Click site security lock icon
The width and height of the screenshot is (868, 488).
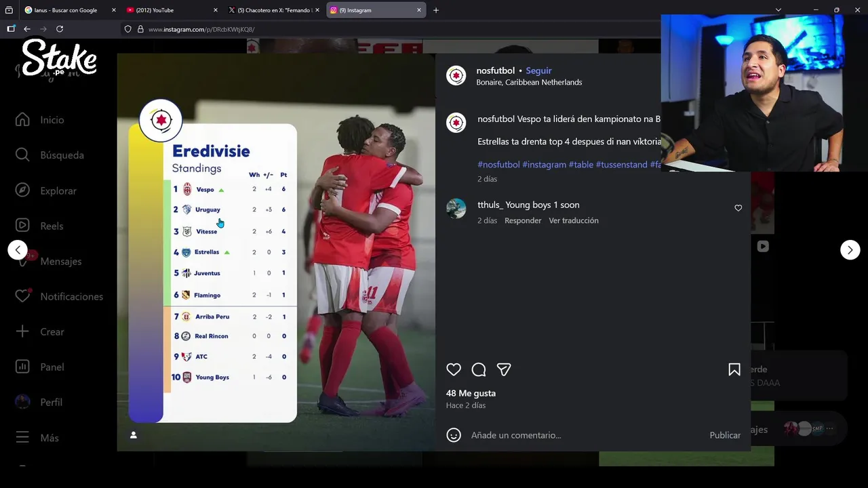(x=140, y=29)
